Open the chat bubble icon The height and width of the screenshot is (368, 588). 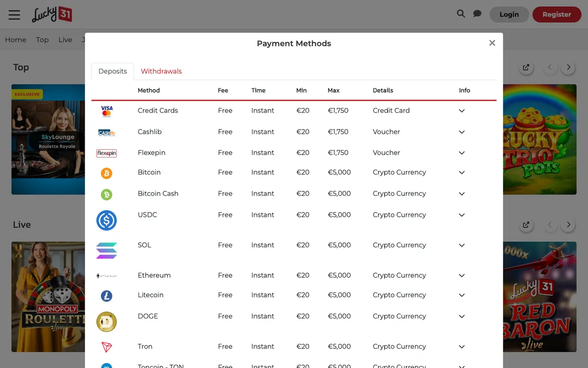477,14
